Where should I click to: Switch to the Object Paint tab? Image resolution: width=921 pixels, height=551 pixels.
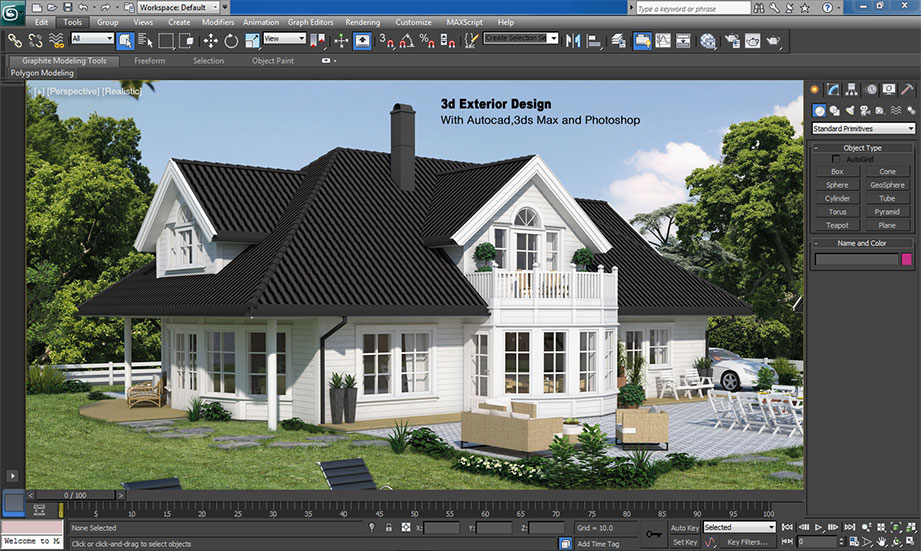click(273, 61)
